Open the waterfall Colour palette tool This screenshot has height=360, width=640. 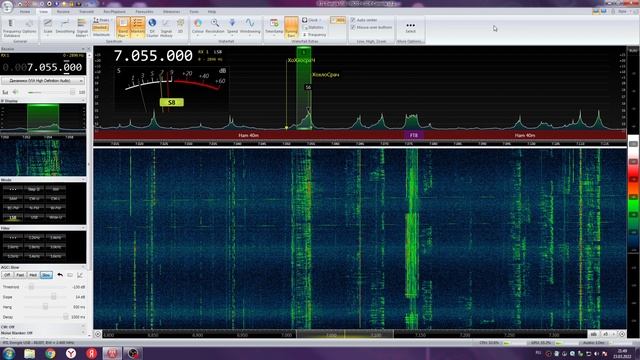pyautogui.click(x=198, y=26)
